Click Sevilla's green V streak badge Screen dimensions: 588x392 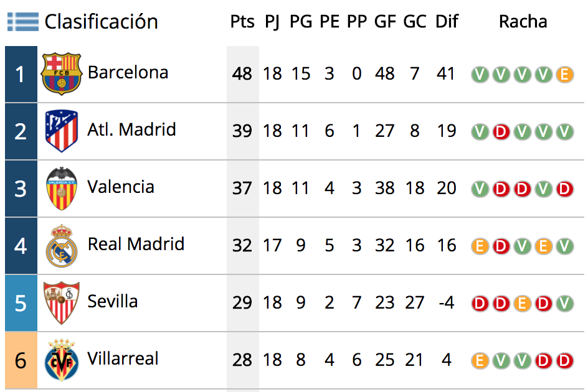(x=564, y=304)
